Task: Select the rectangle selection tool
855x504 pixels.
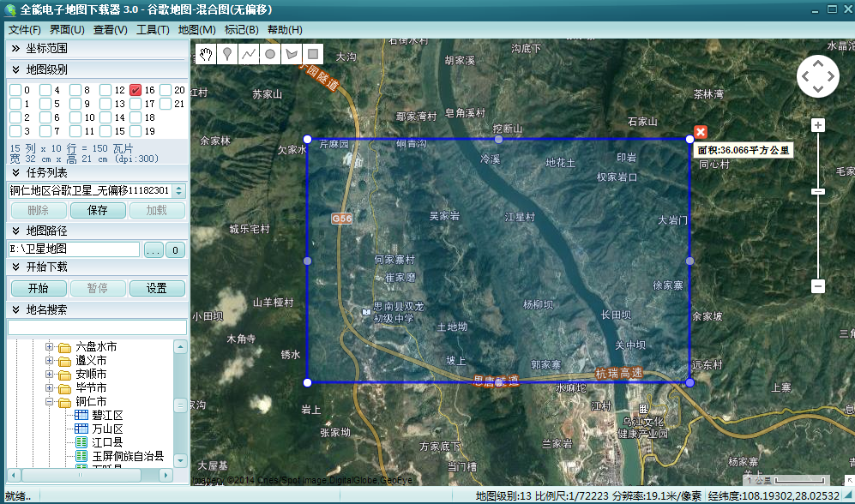Action: (313, 54)
